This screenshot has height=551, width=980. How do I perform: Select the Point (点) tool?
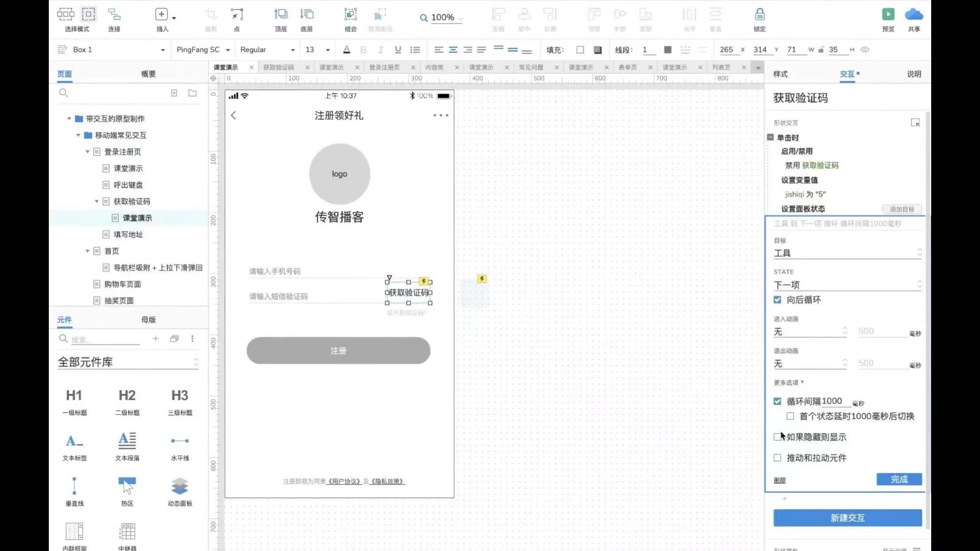click(237, 15)
